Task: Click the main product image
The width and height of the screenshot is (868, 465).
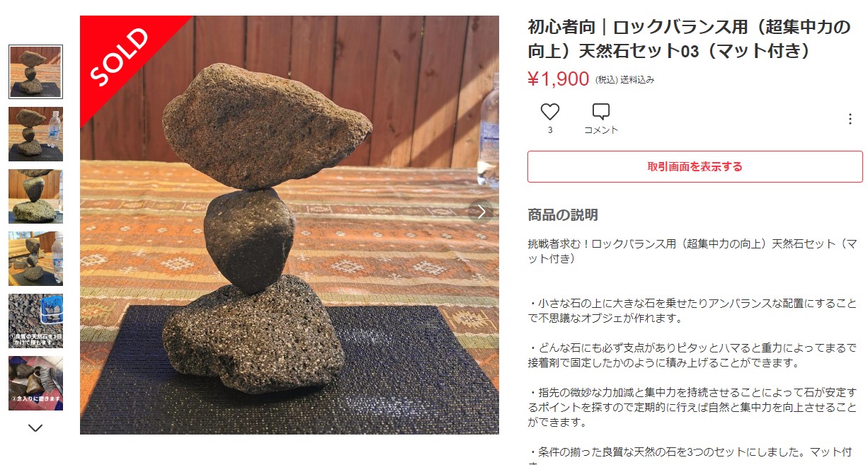Action: 290,225
